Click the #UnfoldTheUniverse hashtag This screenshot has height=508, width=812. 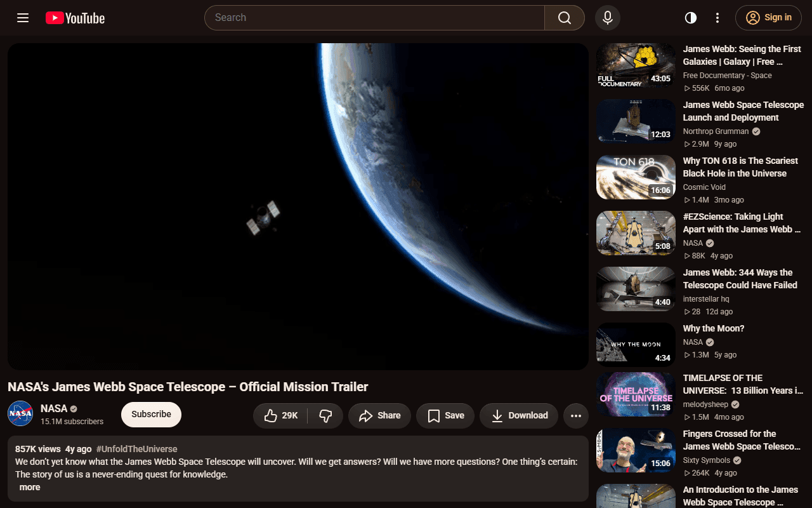tap(137, 449)
